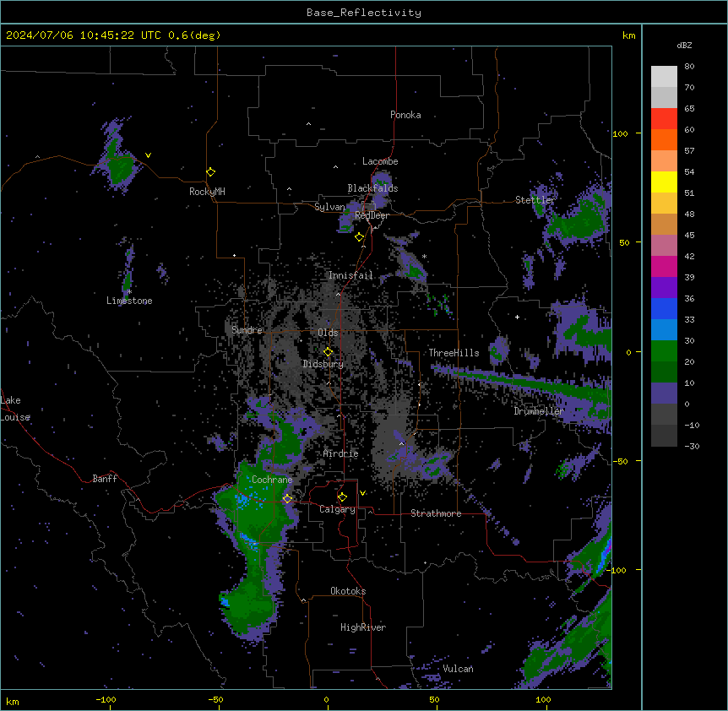
Task: Click the yellow v marker east of Calgary
Action: (x=362, y=493)
